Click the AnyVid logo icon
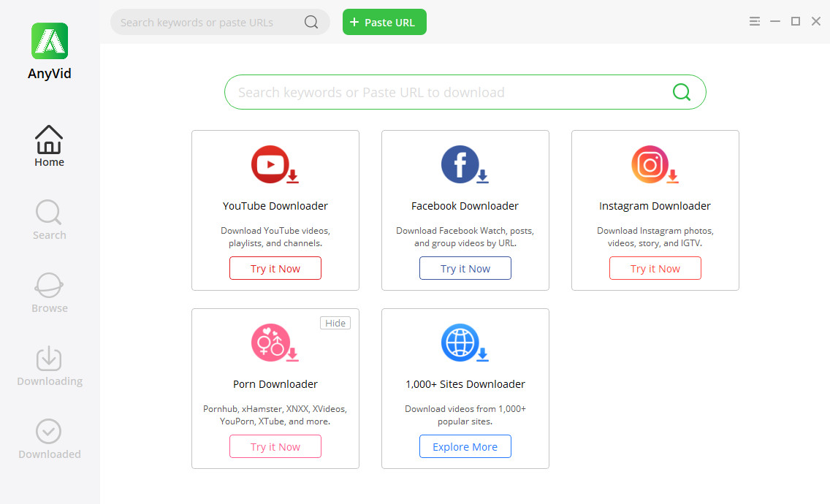Screen dimensions: 830x504 coord(49,41)
